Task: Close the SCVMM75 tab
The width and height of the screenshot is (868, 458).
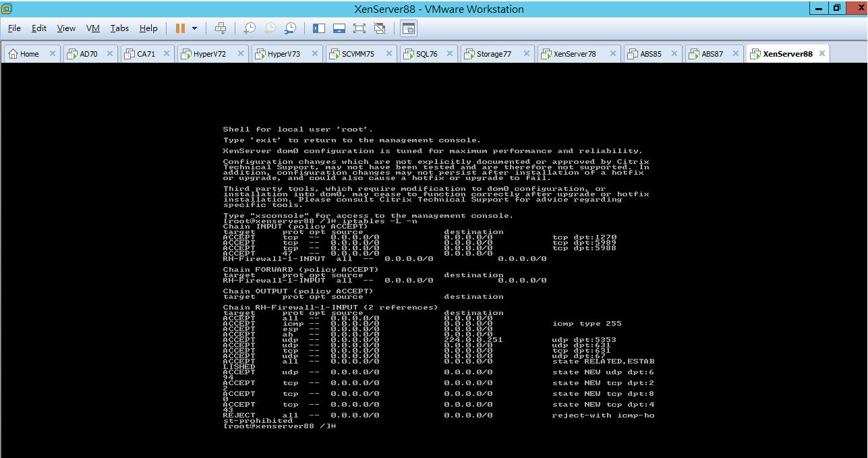Action: click(x=389, y=54)
